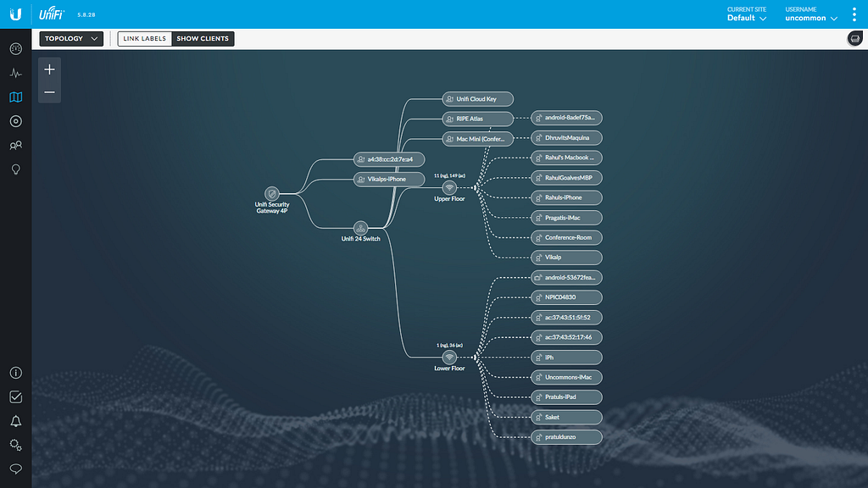868x488 pixels.
Task: Select the Vikalps-iPhone client
Action: coord(389,180)
